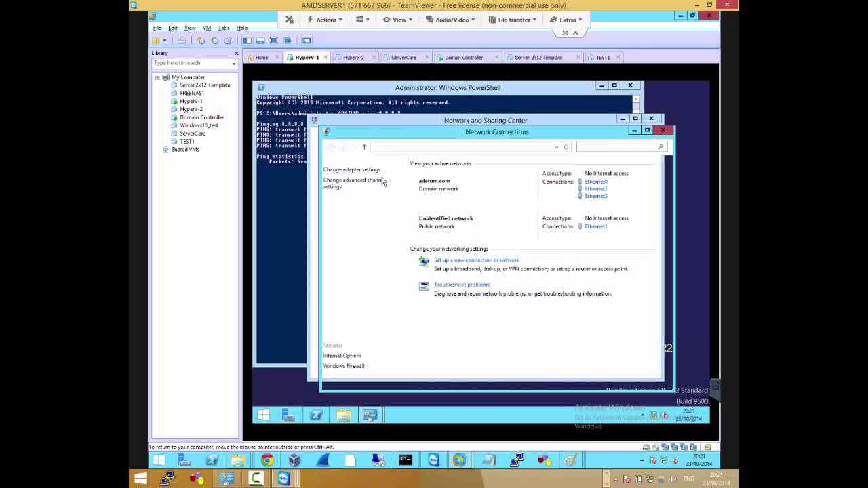Click the VMware full screen mode icon
868x488 pixels.
[274, 41]
